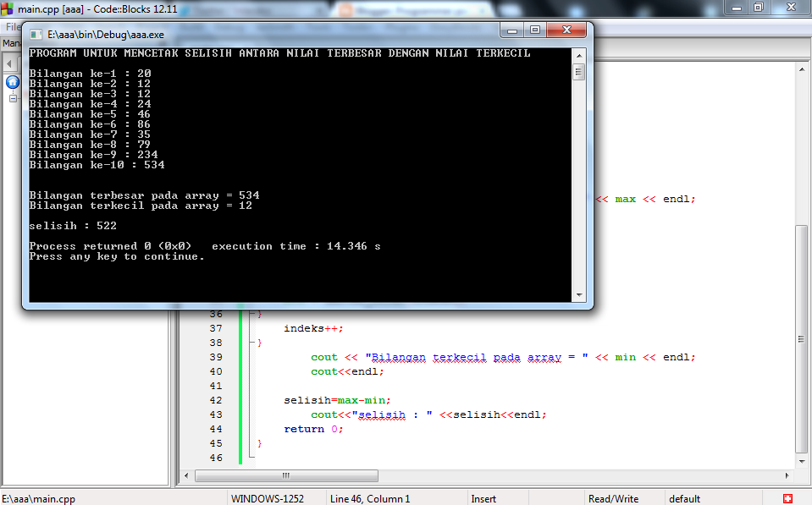Collapse the code fold marker at line 36
The width and height of the screenshot is (812, 505).
(251, 315)
